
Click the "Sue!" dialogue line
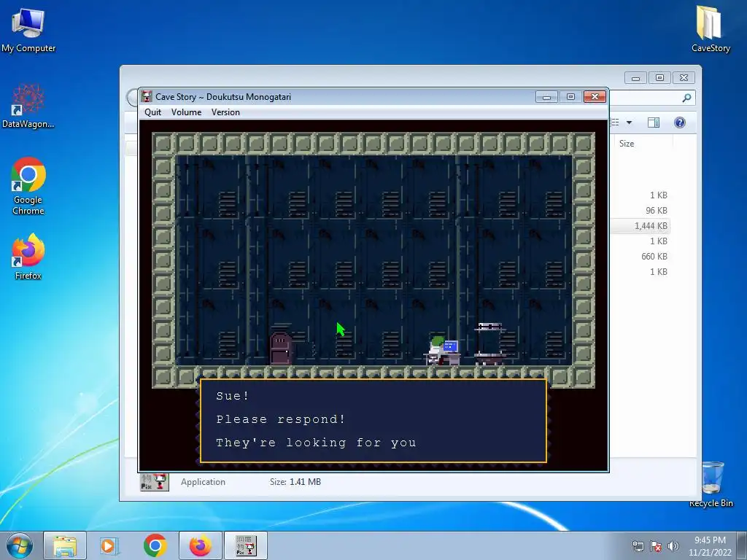coord(233,396)
